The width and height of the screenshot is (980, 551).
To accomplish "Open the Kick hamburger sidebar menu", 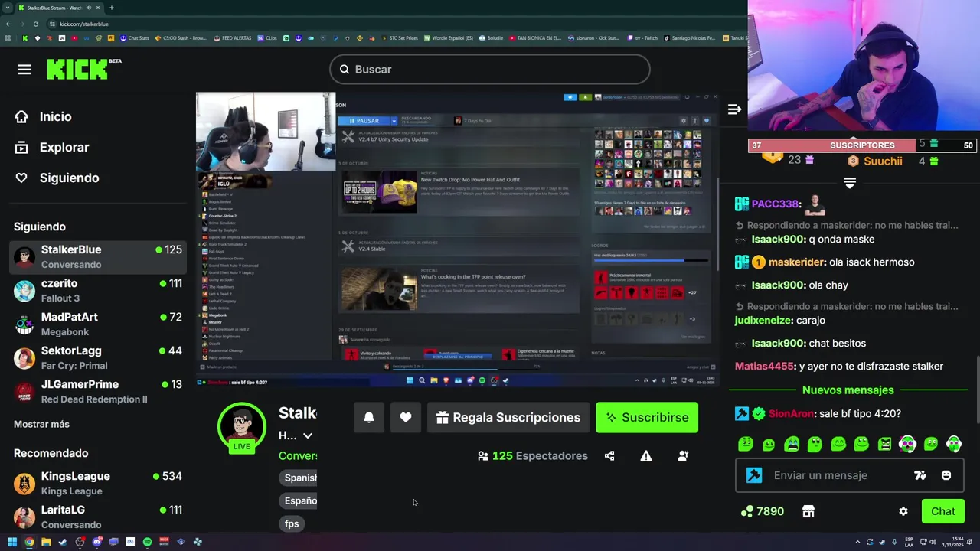I will click(24, 70).
